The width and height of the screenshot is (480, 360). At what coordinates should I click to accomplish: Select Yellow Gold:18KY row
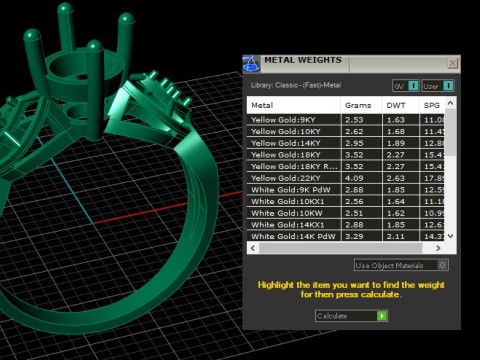346,155
